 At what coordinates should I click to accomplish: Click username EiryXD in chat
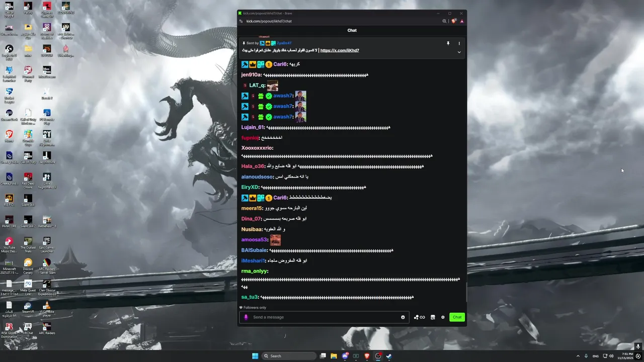tap(250, 188)
